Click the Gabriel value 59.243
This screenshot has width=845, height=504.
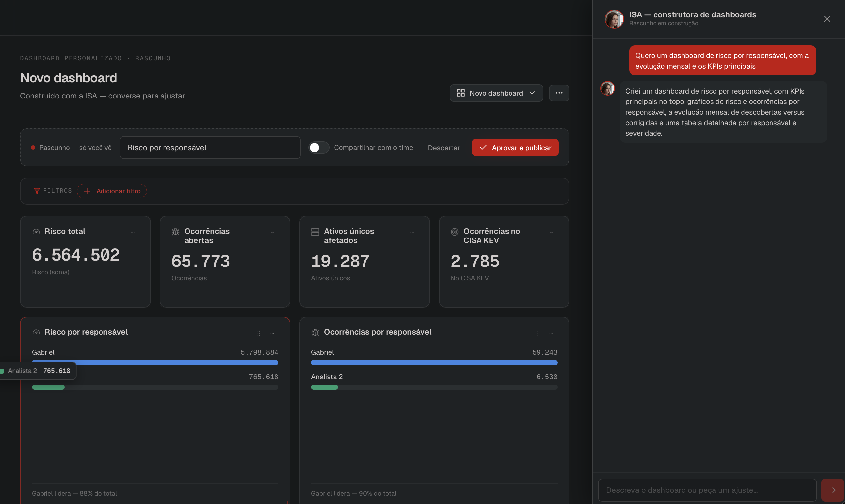click(x=545, y=352)
